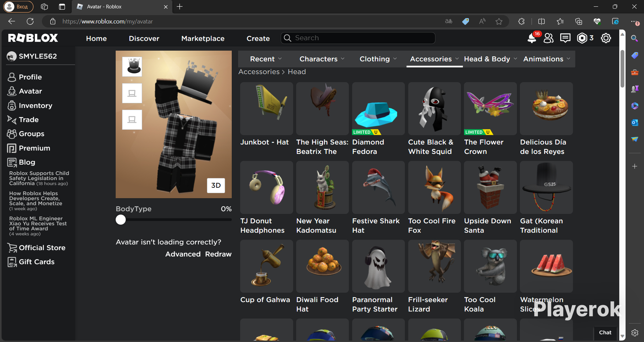644x342 pixels.
Task: Switch avatar preview to 3D
Action: point(216,185)
